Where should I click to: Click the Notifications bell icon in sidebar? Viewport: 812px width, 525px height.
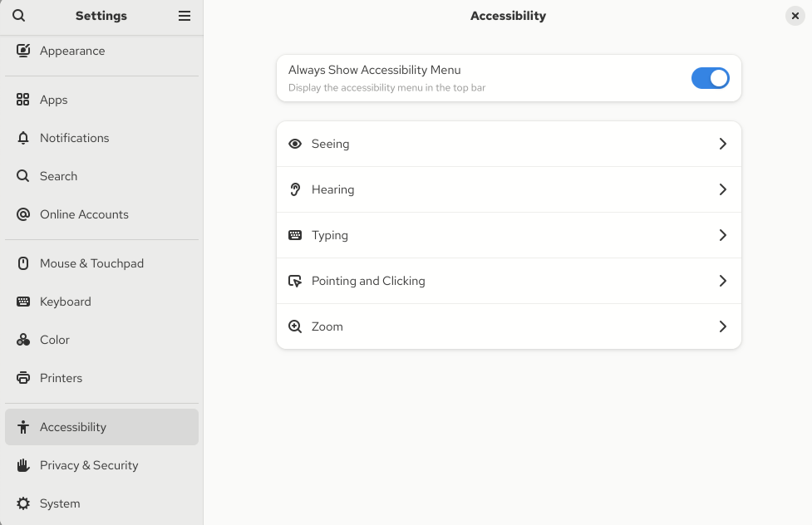[23, 138]
